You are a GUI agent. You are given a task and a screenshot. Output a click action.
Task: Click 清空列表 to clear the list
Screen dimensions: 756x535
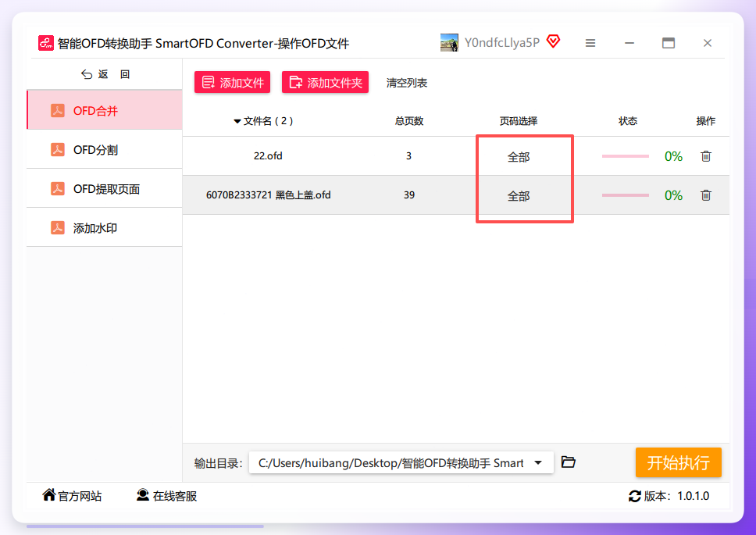407,83
